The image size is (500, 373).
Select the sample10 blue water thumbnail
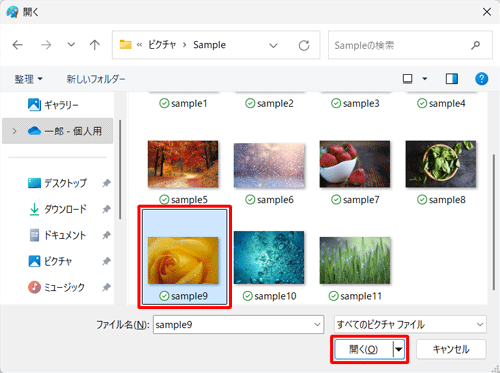pos(269,257)
